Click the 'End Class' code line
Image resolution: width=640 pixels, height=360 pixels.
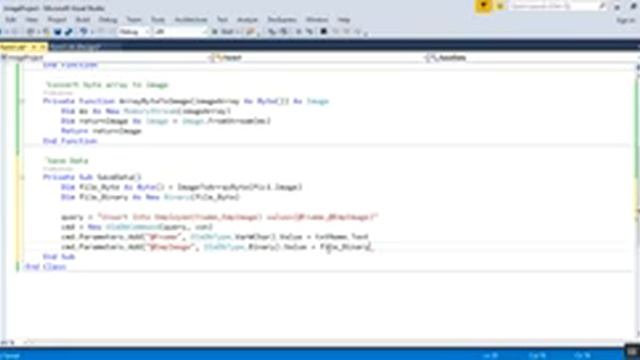point(45,267)
